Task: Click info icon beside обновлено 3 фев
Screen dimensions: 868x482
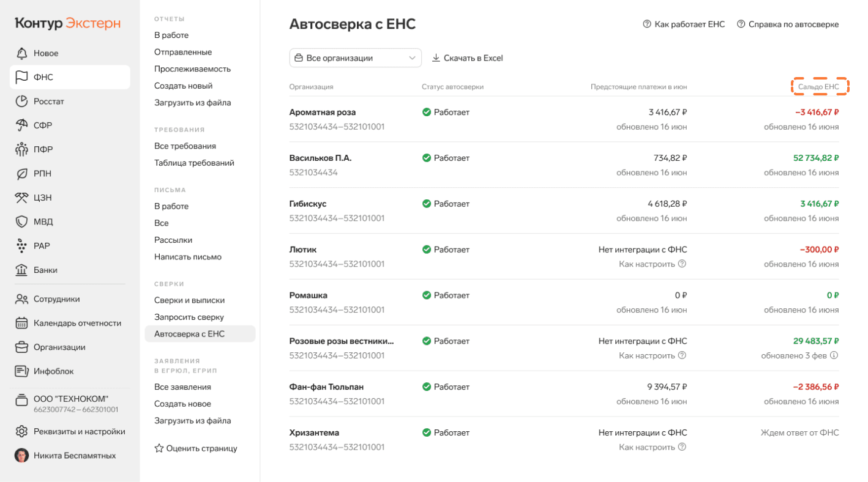Action: point(834,355)
